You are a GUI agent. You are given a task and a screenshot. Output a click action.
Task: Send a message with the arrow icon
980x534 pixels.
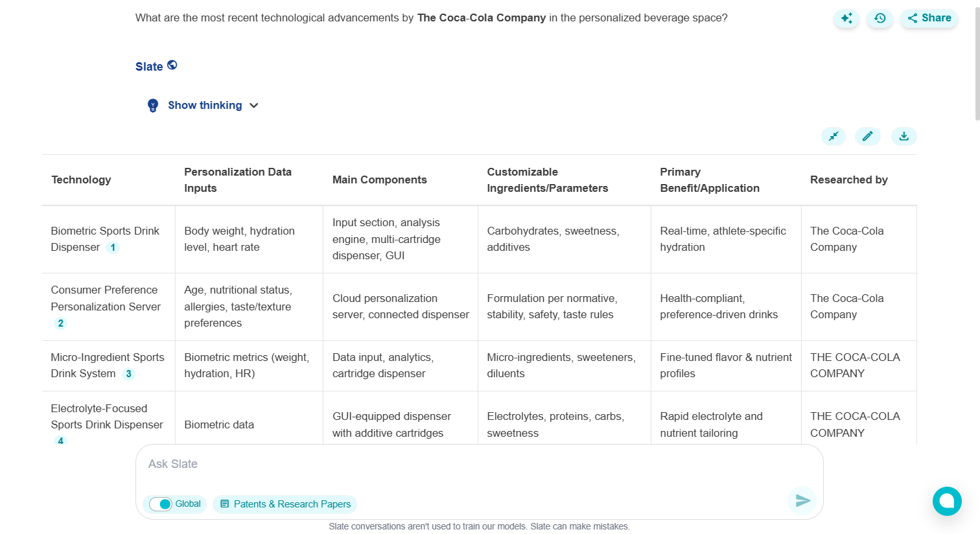coord(802,500)
